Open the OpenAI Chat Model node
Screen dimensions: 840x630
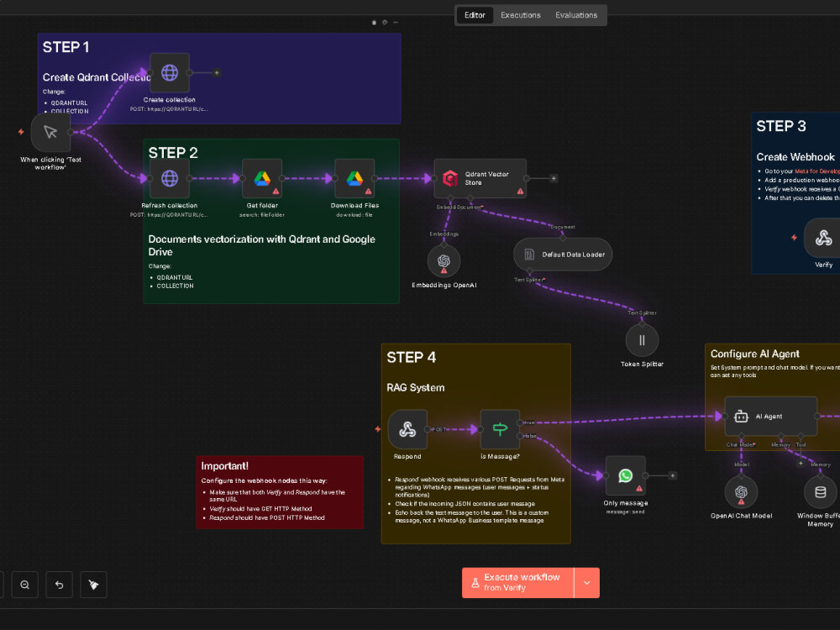point(741,491)
